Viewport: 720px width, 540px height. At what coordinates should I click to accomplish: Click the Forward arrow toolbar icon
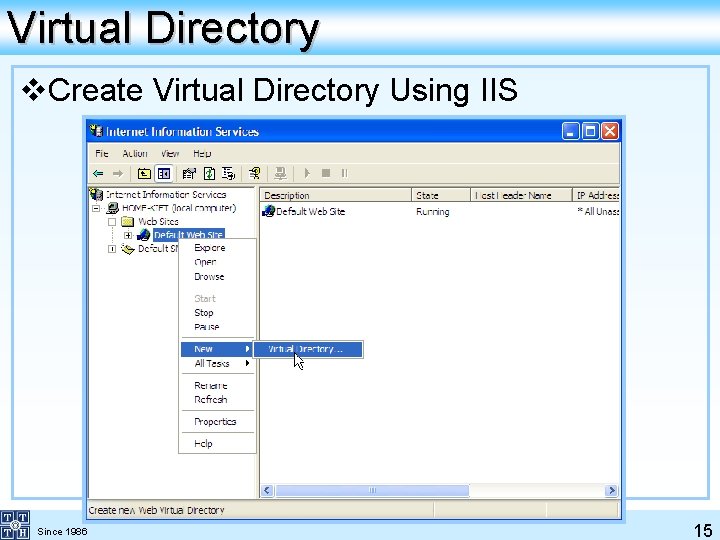(118, 174)
